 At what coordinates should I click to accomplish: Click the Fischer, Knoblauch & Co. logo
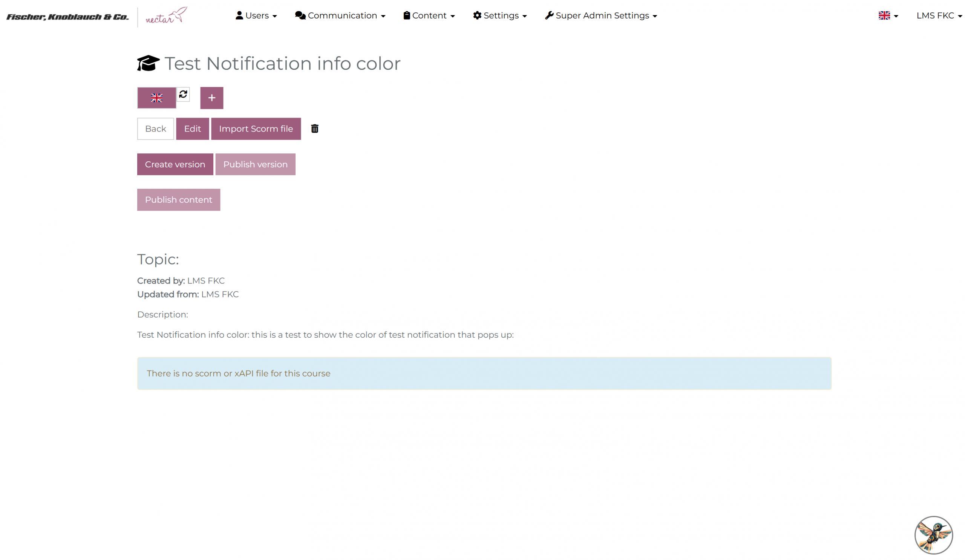[67, 17]
